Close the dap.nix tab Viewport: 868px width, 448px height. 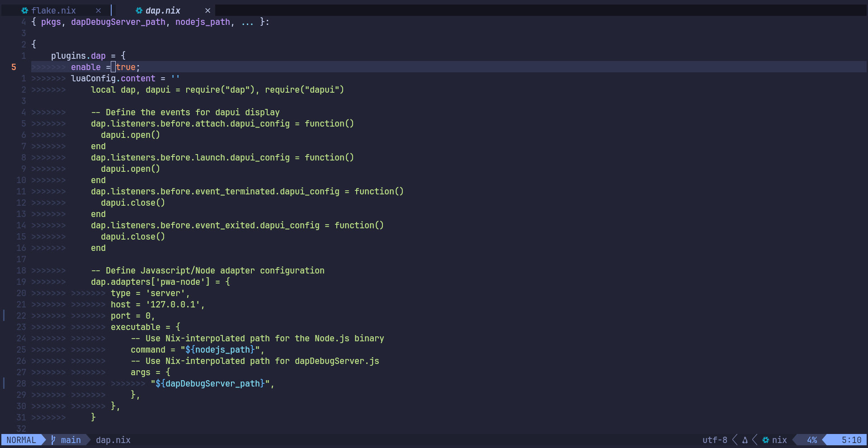208,10
